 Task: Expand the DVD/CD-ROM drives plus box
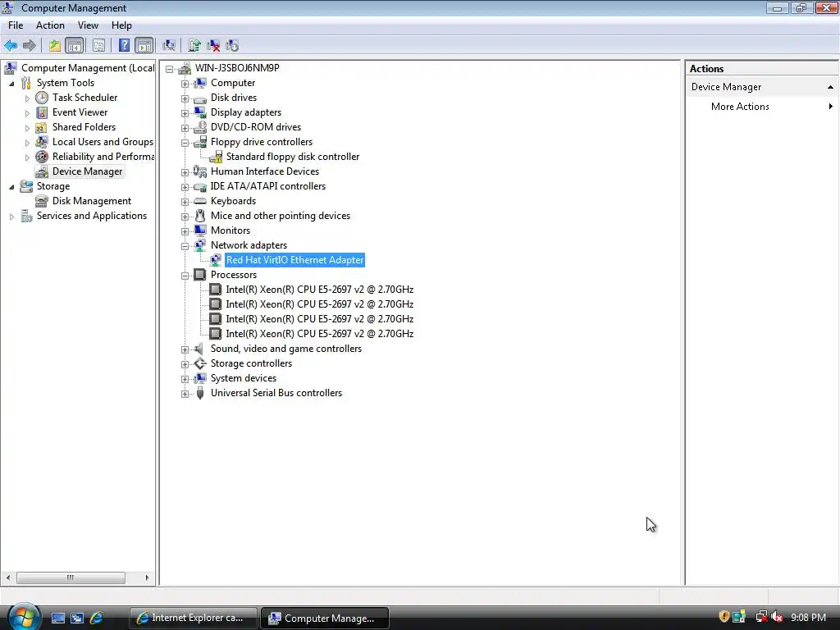point(185,128)
